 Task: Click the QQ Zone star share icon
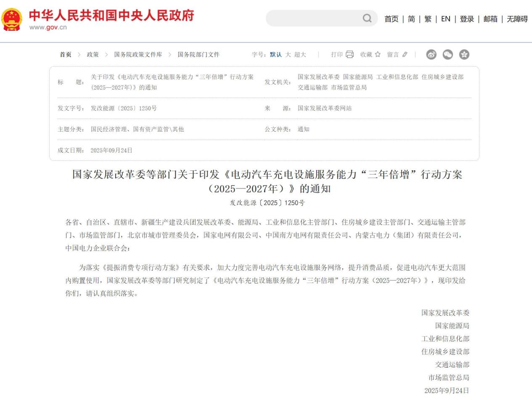click(x=464, y=54)
